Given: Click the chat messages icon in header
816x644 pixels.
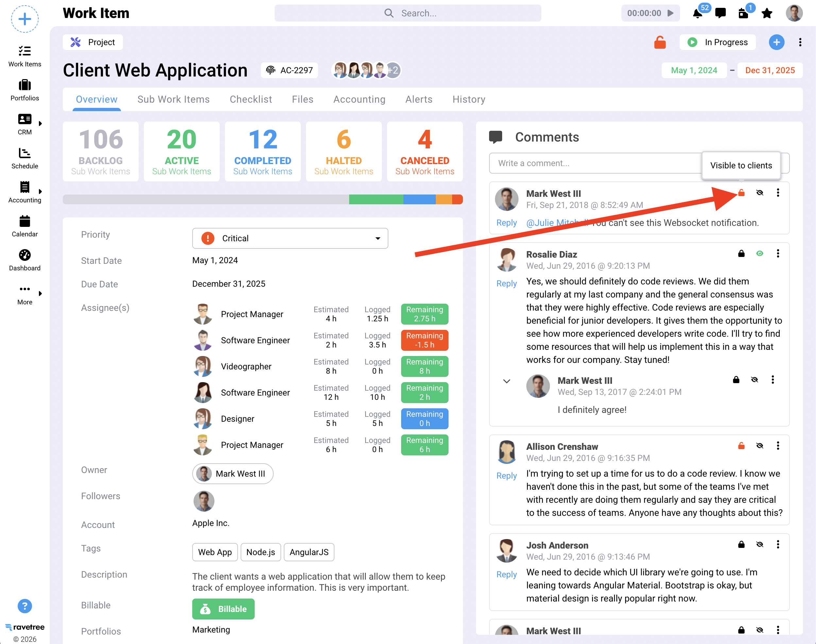Looking at the screenshot, I should pos(720,14).
